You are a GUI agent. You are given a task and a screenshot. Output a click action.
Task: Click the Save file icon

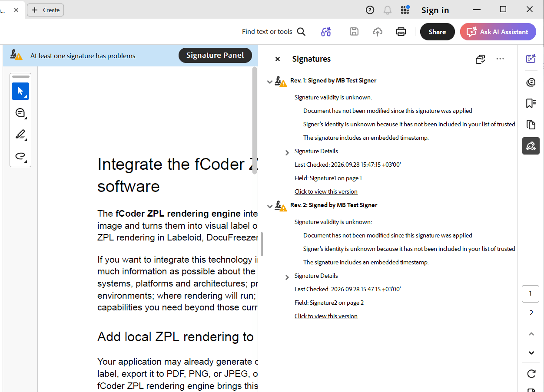click(354, 32)
